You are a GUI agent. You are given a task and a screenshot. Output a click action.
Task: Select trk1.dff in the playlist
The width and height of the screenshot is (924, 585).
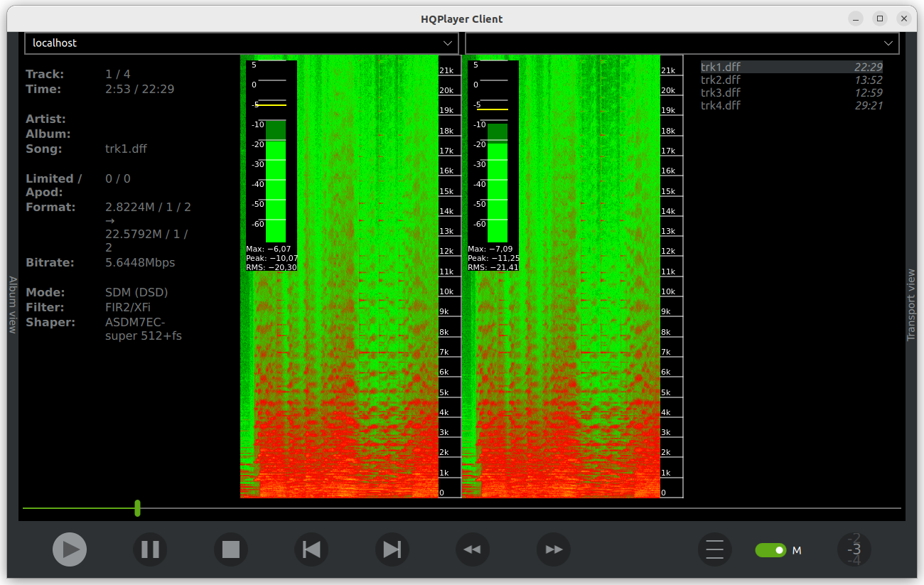(x=721, y=67)
